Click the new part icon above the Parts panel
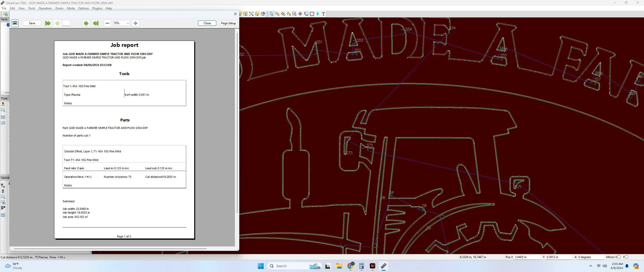644x272 pixels. coord(5,14)
